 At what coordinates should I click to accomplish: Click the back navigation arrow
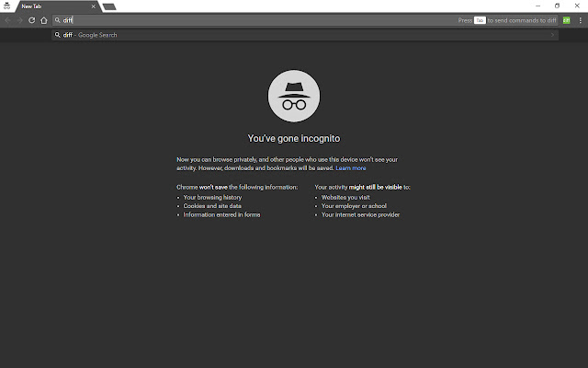pyautogui.click(x=7, y=20)
